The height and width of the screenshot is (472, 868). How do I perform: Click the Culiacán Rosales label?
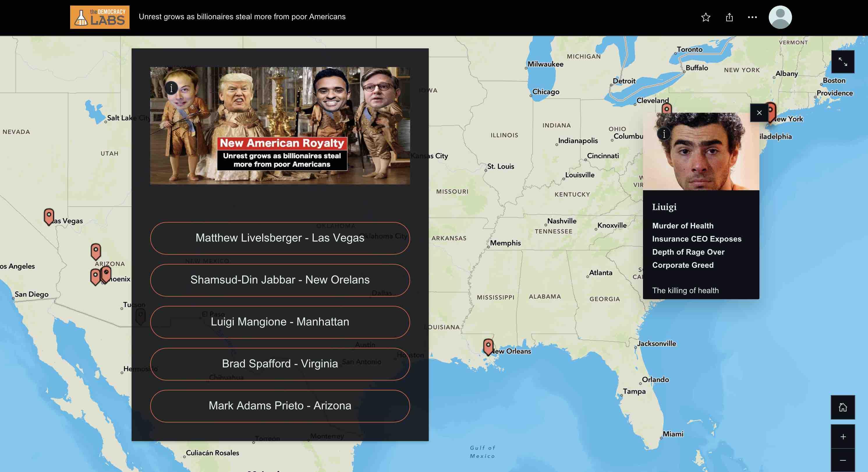(212, 453)
